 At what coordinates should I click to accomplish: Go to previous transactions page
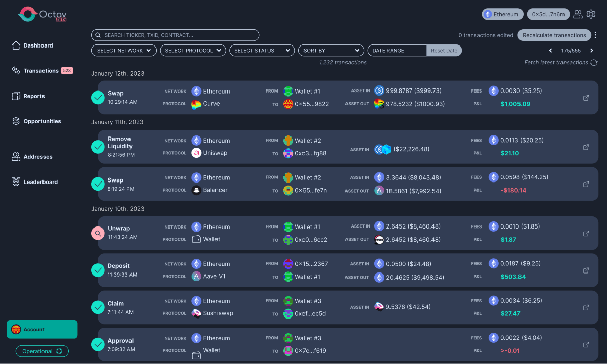551,51
